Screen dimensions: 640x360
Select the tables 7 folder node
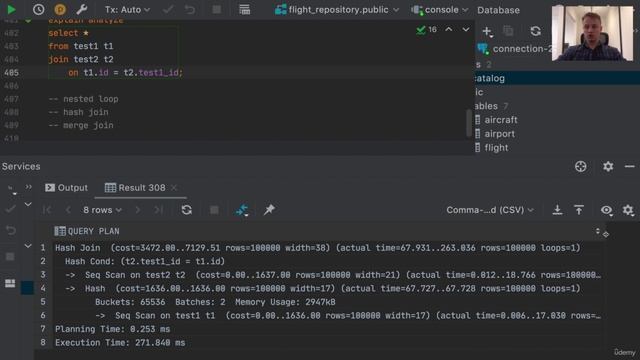(x=492, y=106)
